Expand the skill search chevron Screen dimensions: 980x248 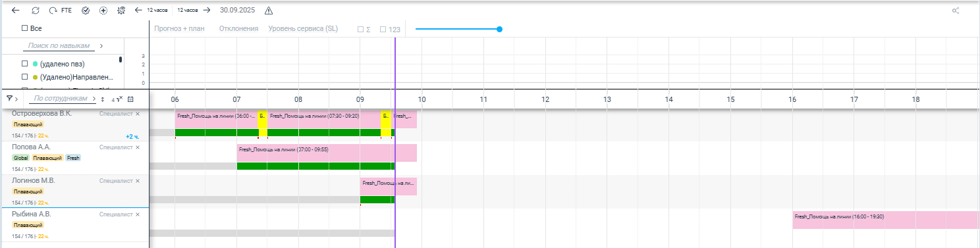pos(101,46)
